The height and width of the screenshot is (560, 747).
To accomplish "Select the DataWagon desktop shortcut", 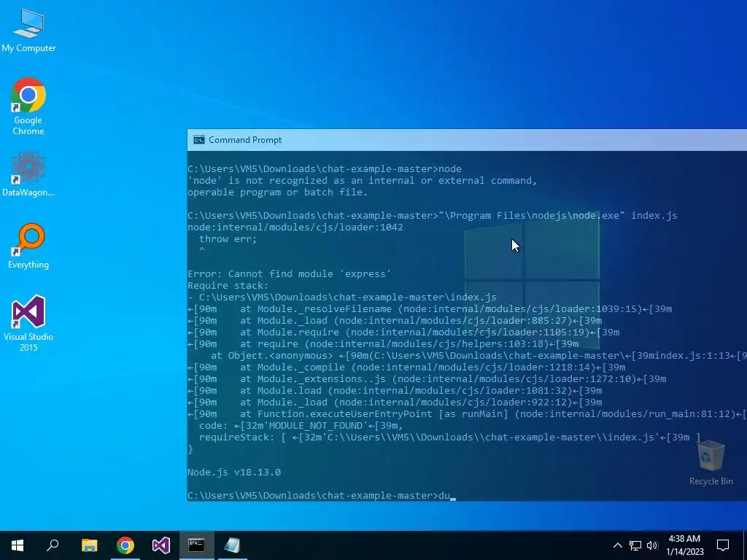I will [28, 174].
